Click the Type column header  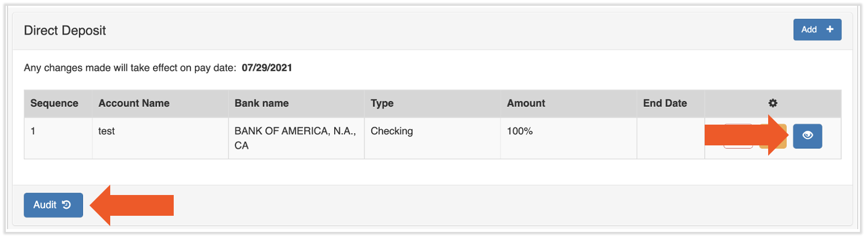tap(382, 103)
